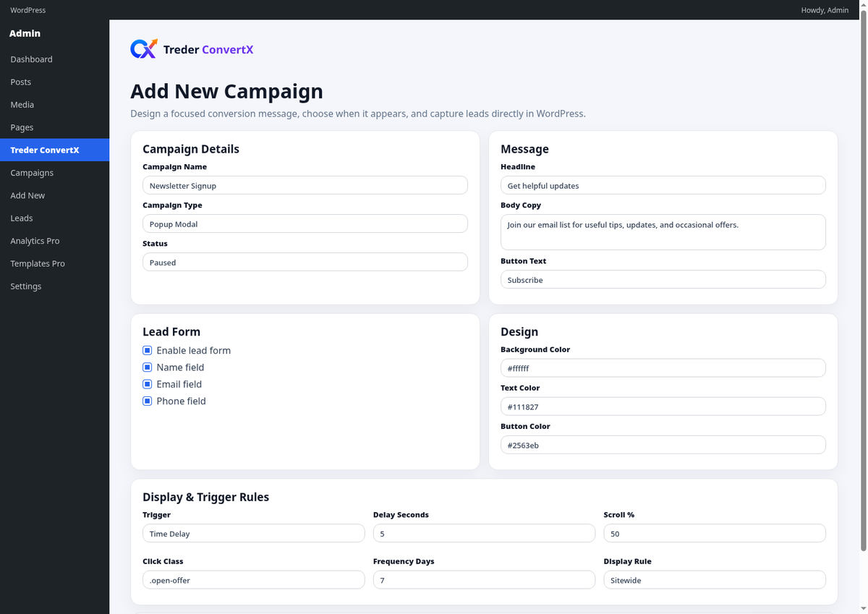Click the Background Color field showing #ffffff

coord(663,367)
